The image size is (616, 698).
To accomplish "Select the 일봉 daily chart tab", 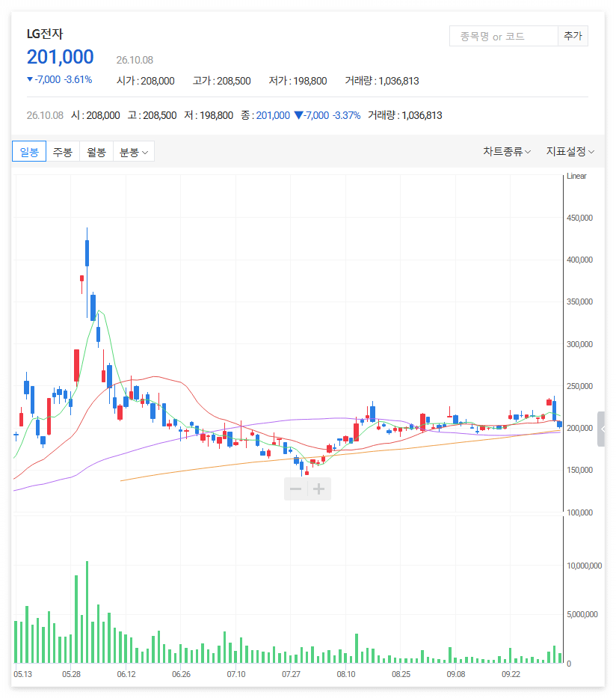I will tap(29, 152).
